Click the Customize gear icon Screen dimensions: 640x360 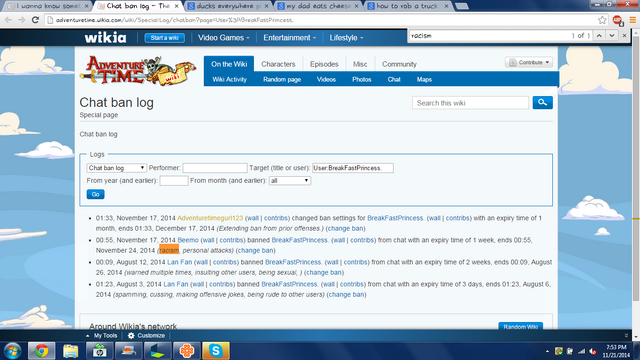click(x=131, y=336)
